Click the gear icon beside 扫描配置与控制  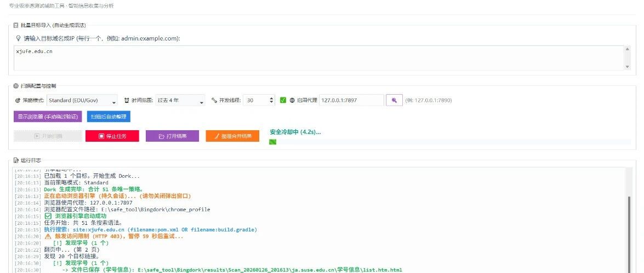click(16, 86)
